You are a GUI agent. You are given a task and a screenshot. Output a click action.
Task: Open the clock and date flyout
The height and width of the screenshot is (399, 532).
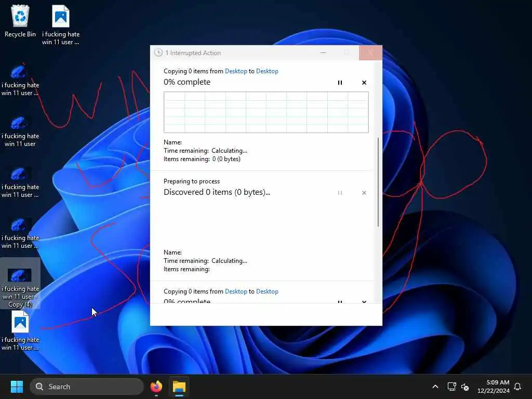point(494,387)
